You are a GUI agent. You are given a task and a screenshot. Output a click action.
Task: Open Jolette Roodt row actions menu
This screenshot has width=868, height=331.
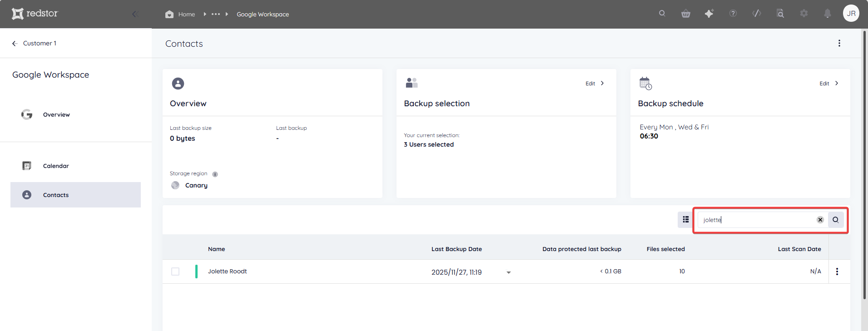[x=837, y=272]
